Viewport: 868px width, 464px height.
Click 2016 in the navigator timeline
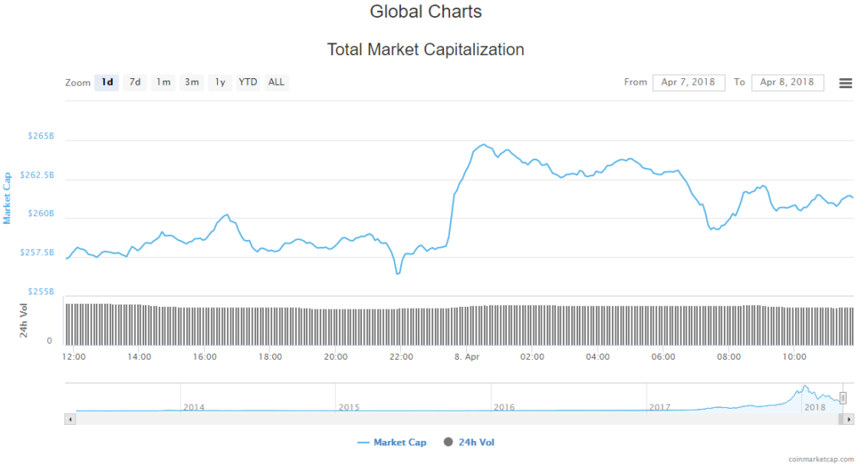pyautogui.click(x=504, y=407)
